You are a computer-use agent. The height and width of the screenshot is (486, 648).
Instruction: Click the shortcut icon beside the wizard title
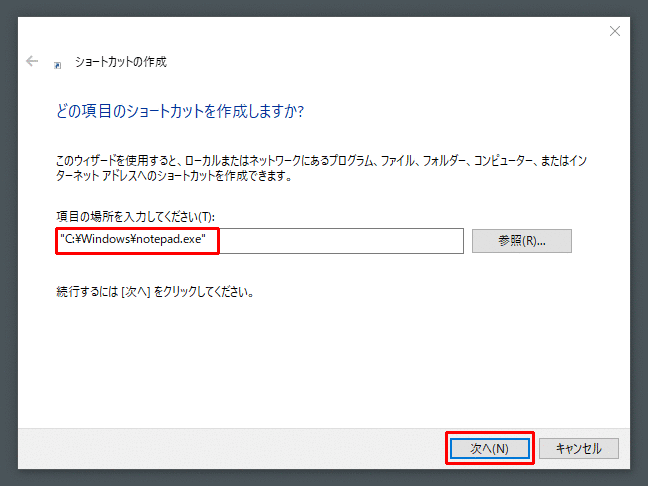(x=59, y=63)
